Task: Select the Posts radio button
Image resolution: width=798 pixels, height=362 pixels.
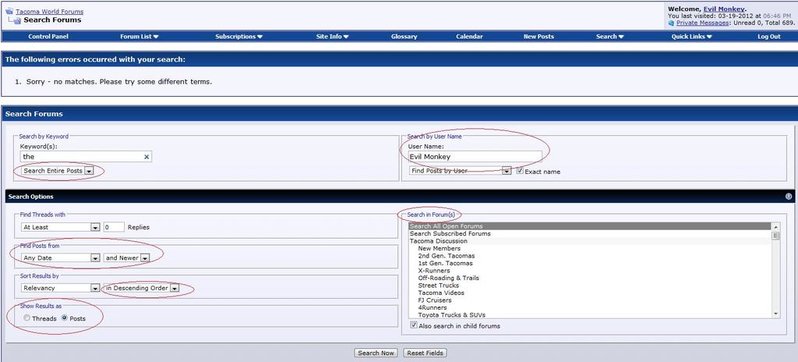Action: (65, 318)
